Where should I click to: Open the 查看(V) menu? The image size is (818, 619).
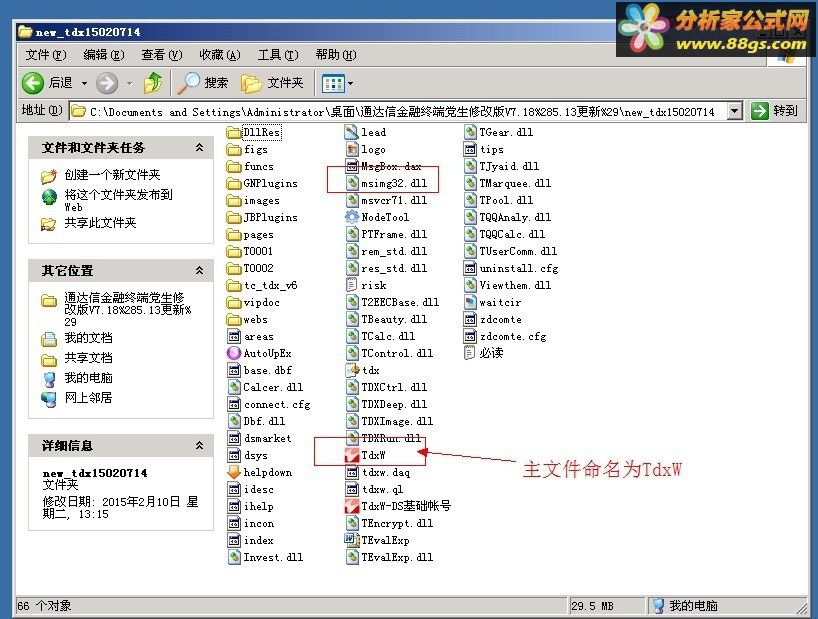[x=162, y=55]
